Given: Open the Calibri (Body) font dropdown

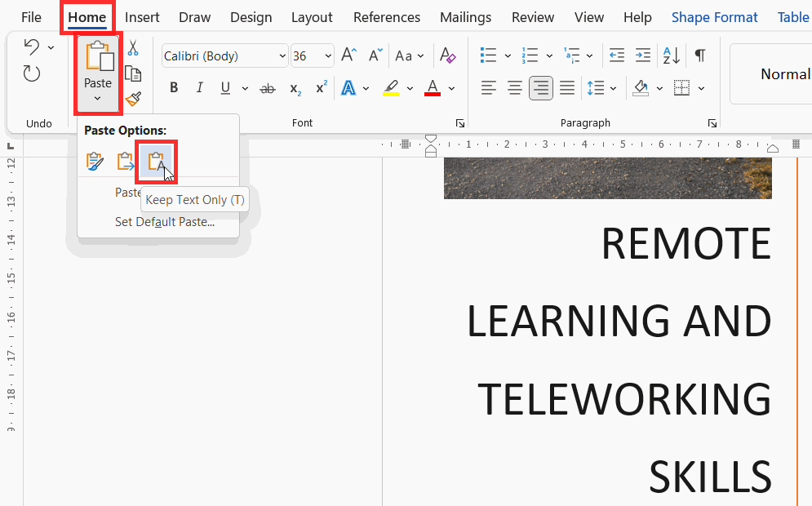Looking at the screenshot, I should click(x=282, y=56).
